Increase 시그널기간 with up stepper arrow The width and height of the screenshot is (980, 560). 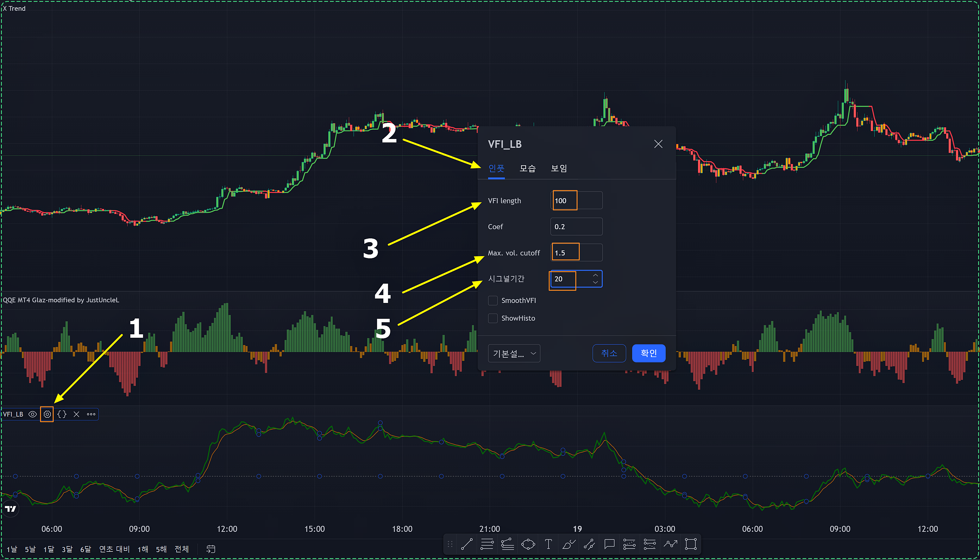[x=595, y=275]
